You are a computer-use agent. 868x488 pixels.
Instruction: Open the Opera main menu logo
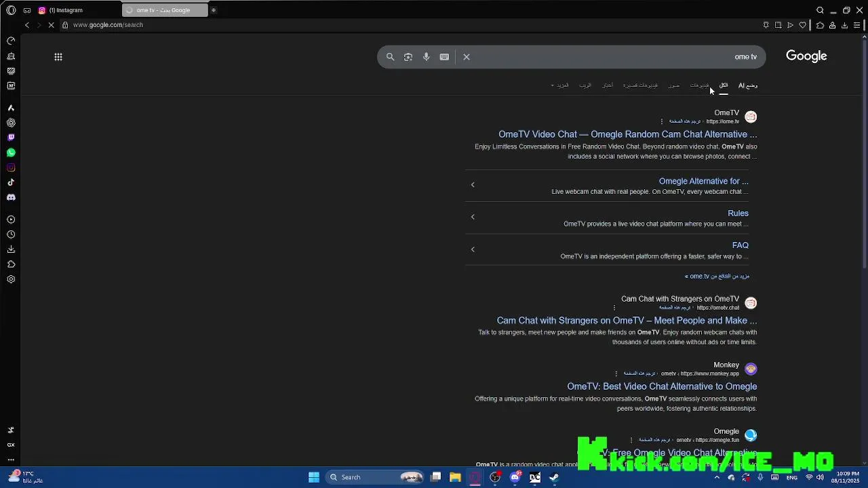point(11,10)
